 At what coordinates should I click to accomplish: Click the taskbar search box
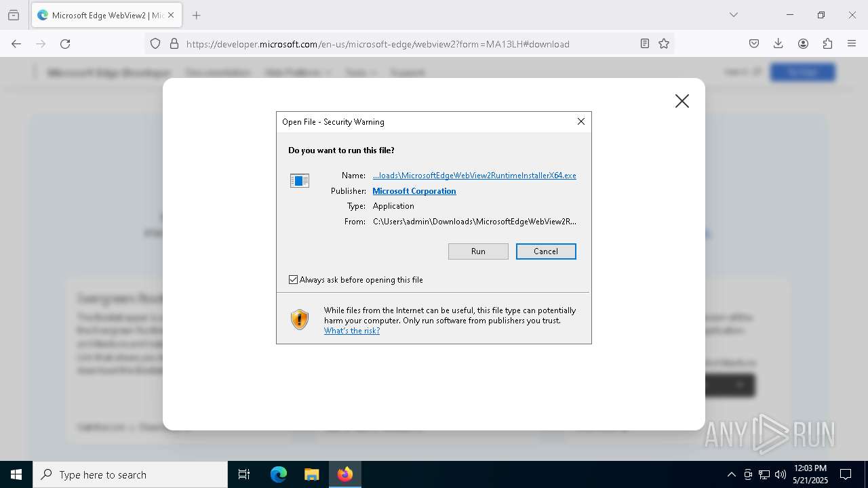[x=130, y=474]
